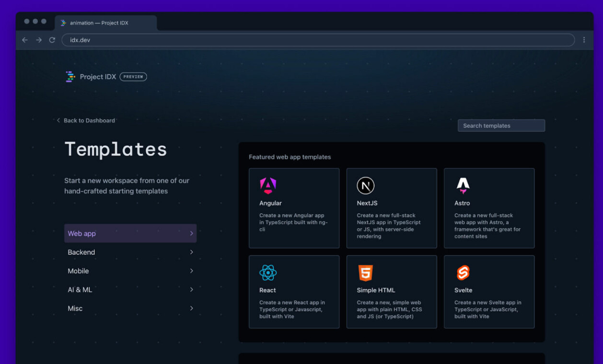Click the NextJS logo icon
Image resolution: width=603 pixels, height=364 pixels.
tap(366, 186)
